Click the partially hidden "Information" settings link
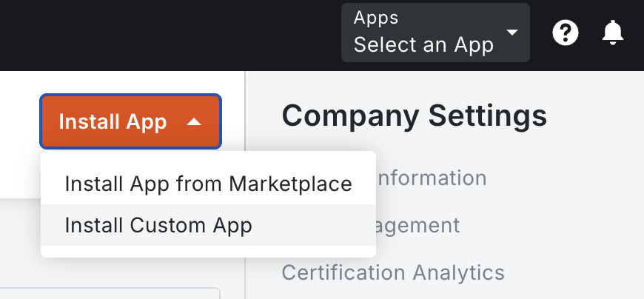The image size is (644, 299). point(432,178)
